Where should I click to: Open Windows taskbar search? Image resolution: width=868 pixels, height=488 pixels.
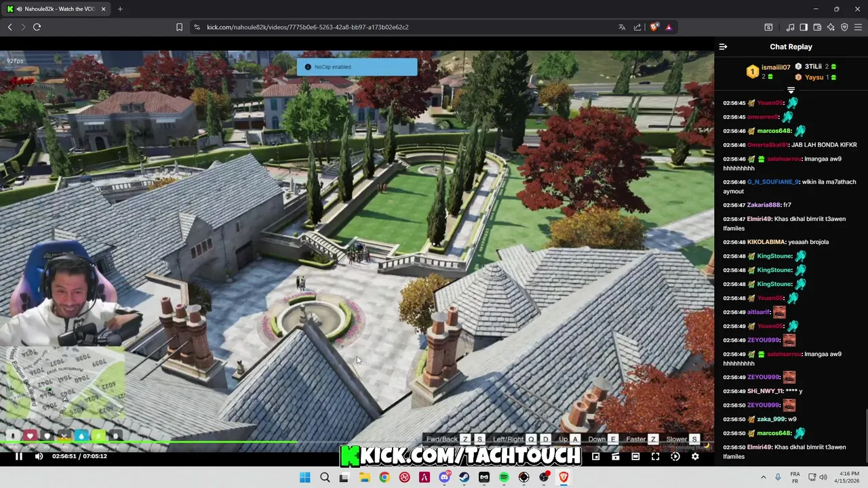click(325, 478)
